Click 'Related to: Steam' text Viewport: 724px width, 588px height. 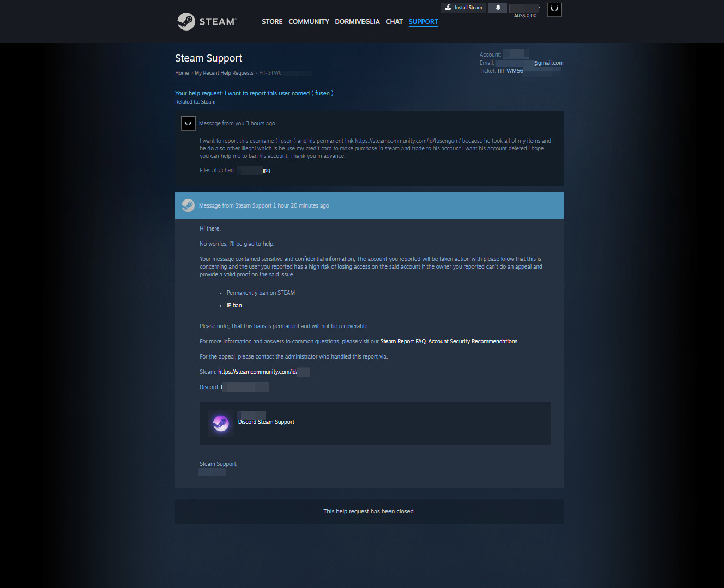click(x=195, y=102)
